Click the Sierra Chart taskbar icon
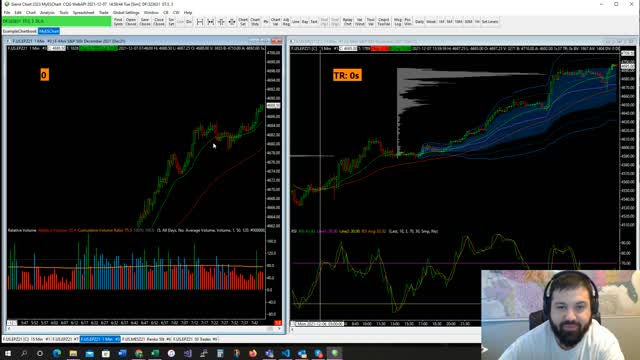Screen dimensions: 640x360 click(334, 353)
